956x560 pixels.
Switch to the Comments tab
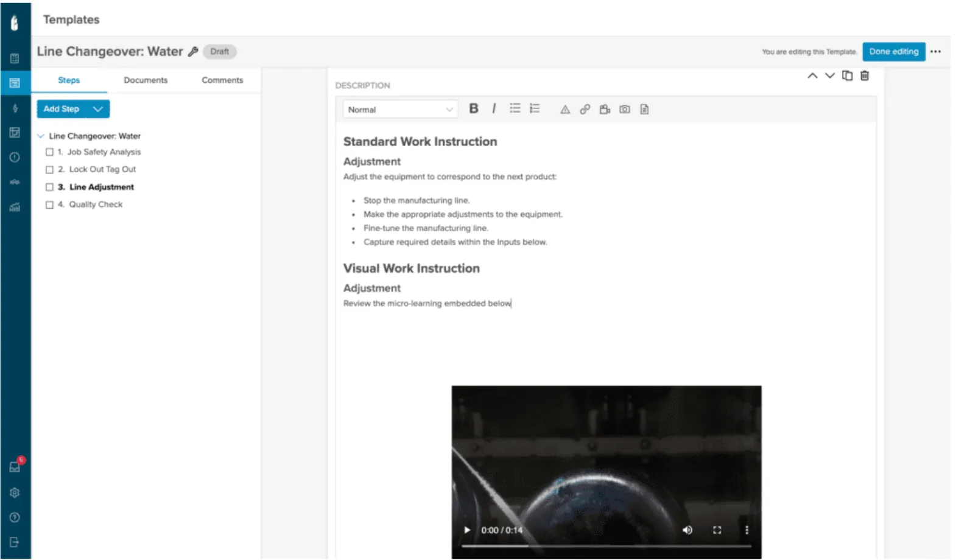click(222, 80)
